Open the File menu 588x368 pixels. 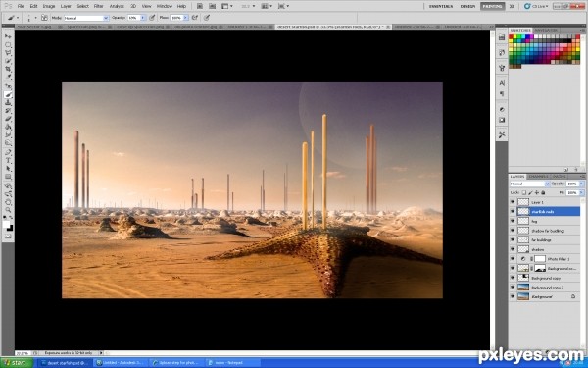[21, 6]
